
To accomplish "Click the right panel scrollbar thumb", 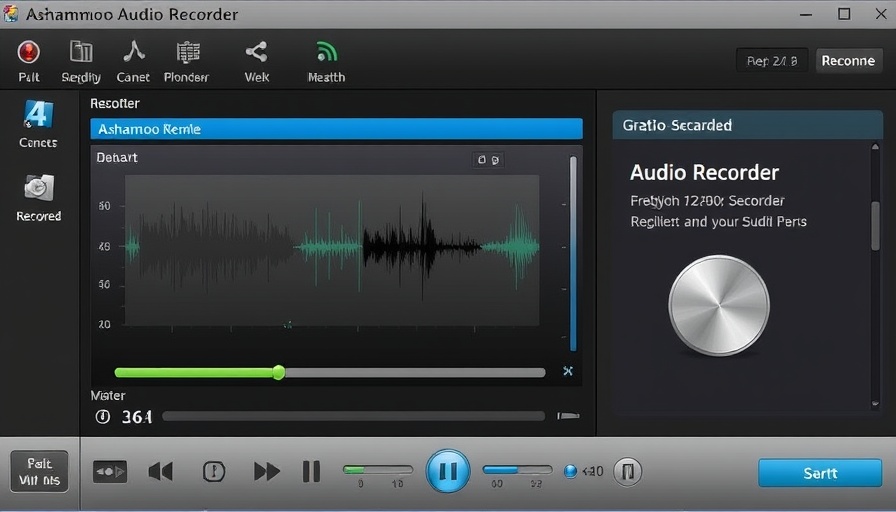I will pos(875,226).
